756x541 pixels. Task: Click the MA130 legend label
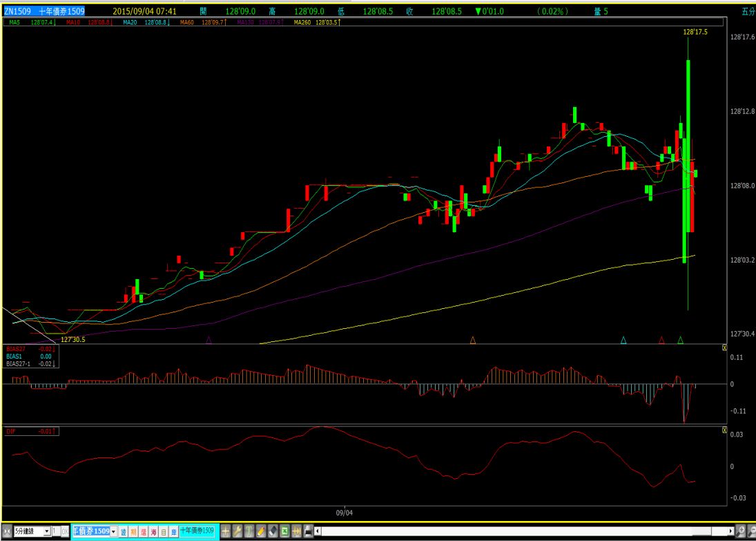pyautogui.click(x=260, y=22)
